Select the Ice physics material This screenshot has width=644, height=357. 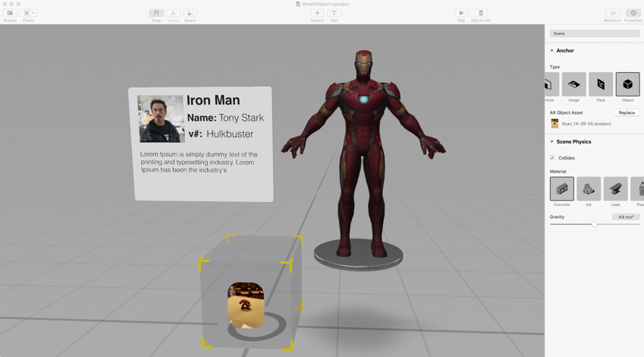click(589, 189)
